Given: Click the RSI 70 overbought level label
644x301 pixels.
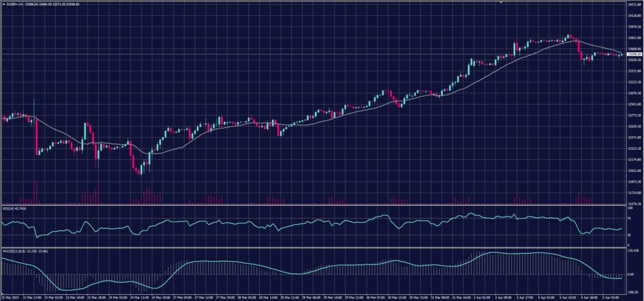Looking at the screenshot, I should (x=629, y=219).
